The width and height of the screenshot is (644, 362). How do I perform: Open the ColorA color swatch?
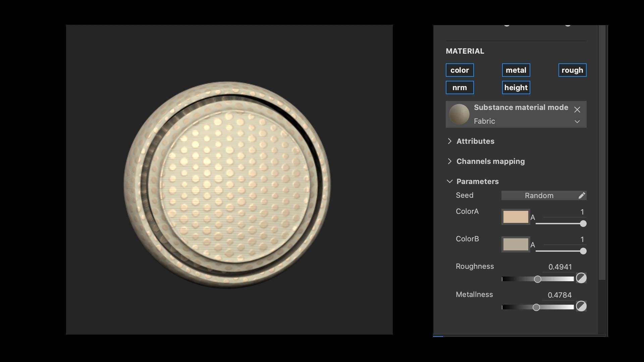(x=516, y=217)
